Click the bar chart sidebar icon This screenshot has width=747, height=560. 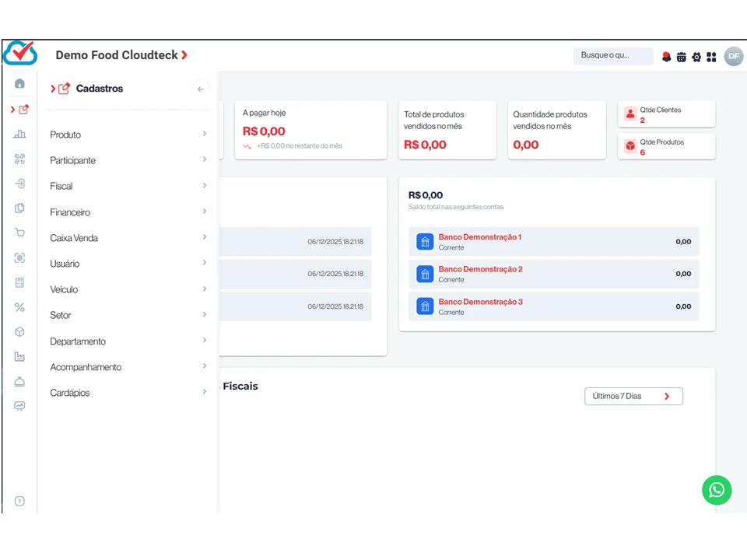[x=19, y=134]
